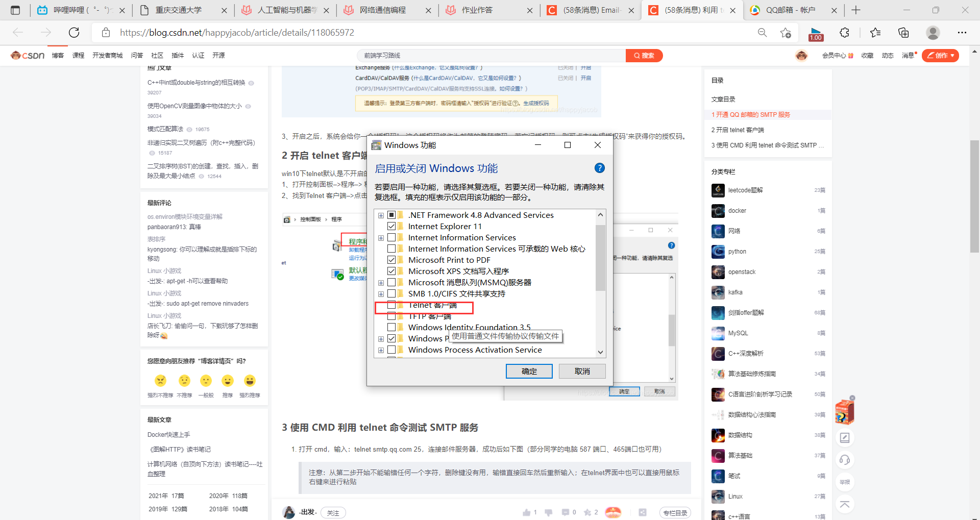This screenshot has height=520, width=980.
Task: Open a new browser tab with the plus icon
Action: click(856, 10)
